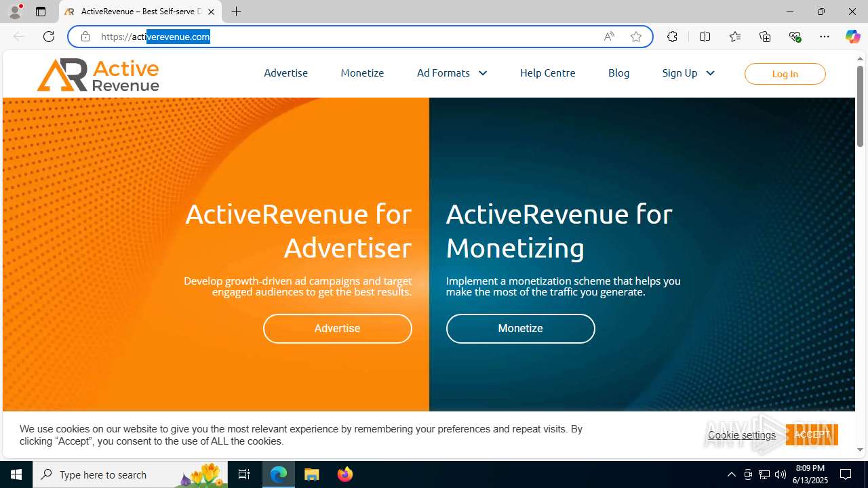Screen dimensions: 868x488
Task: Click the page vertical scrollbar
Action: pyautogui.click(x=860, y=106)
